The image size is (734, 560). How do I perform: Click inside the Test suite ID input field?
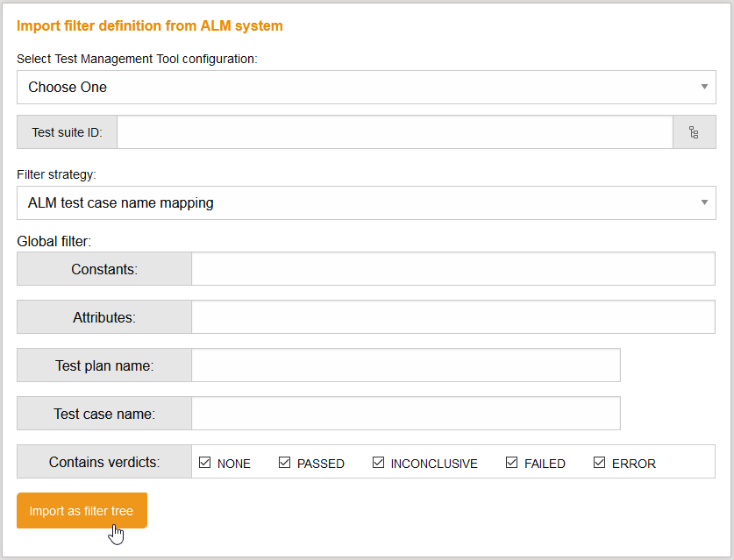coord(395,131)
